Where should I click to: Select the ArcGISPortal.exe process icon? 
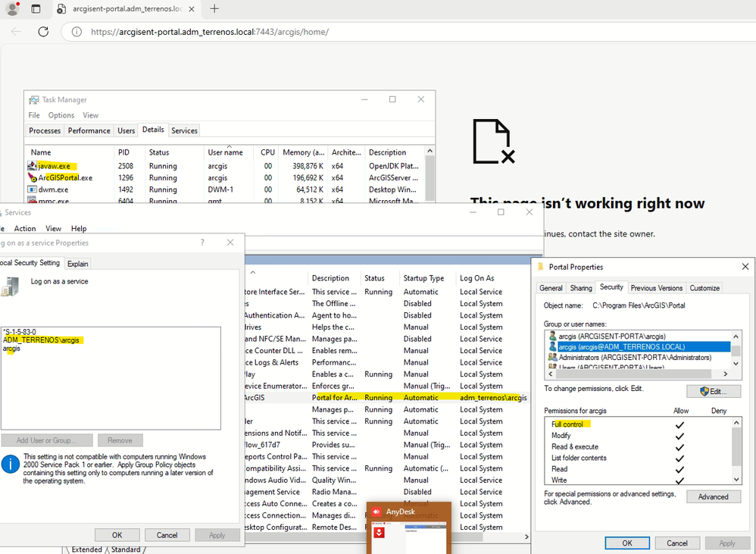click(x=32, y=177)
